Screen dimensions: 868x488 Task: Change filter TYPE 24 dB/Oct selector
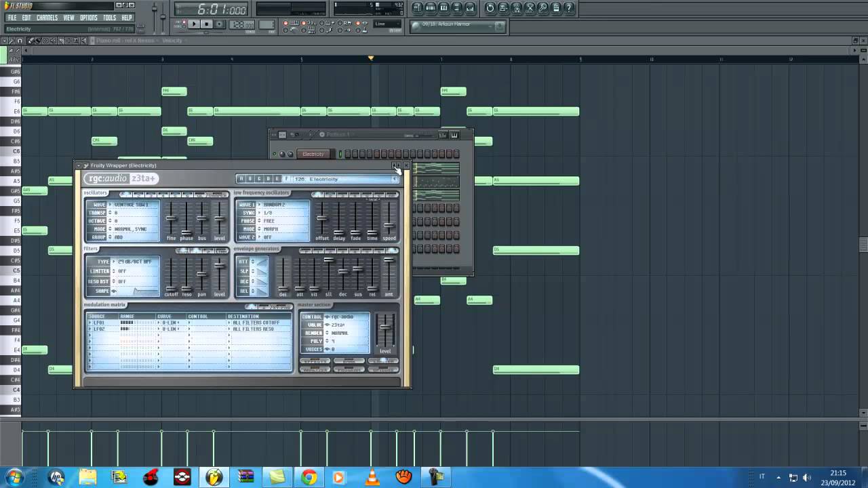click(x=134, y=262)
